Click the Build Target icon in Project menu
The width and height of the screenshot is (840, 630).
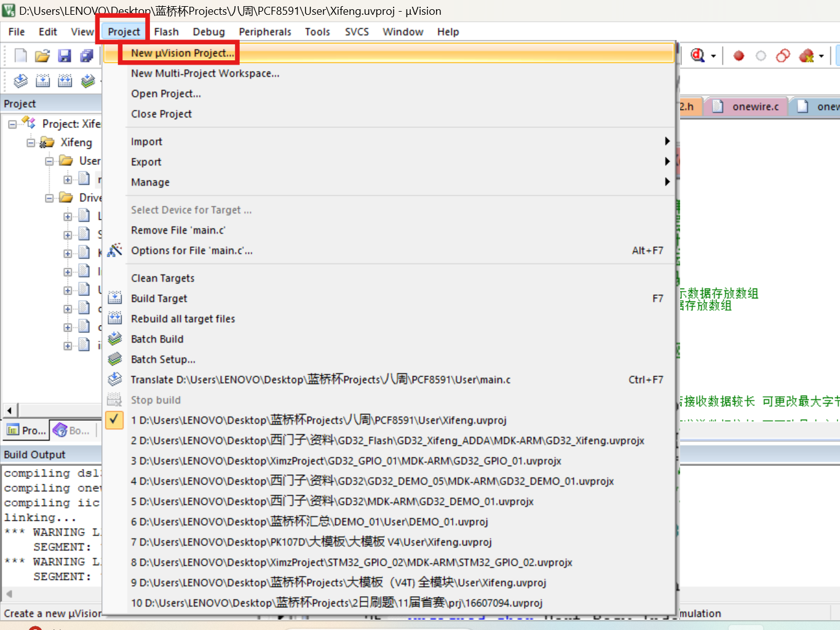point(115,298)
